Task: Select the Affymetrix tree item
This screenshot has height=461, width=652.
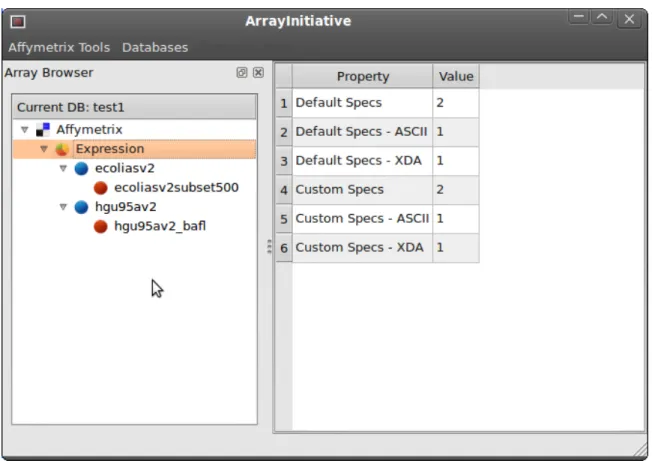Action: point(89,130)
